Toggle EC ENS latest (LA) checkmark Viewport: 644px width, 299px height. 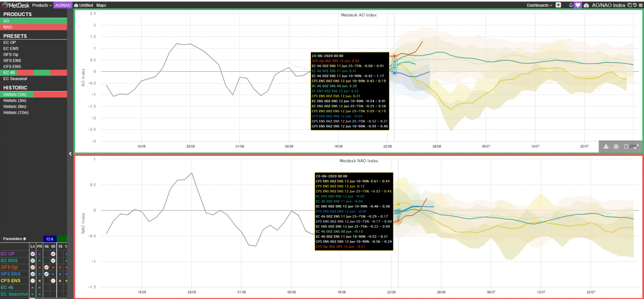pyautogui.click(x=33, y=261)
